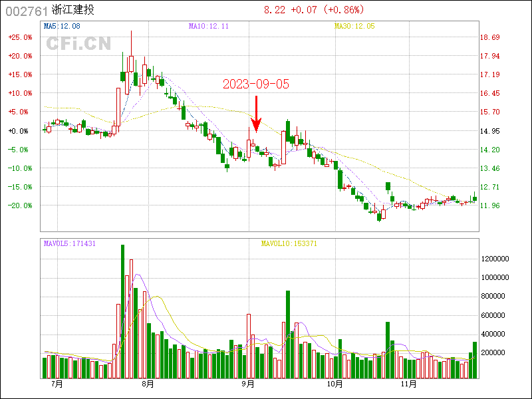
Task: Click the 9月 label on time axis
Action: pos(249,384)
